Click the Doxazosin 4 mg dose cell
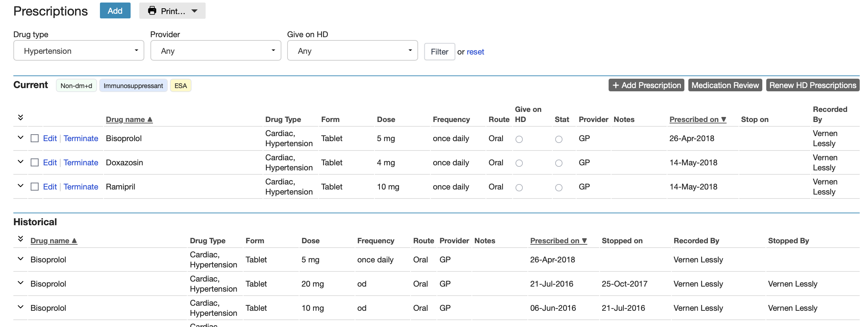The height and width of the screenshot is (327, 868). click(386, 162)
